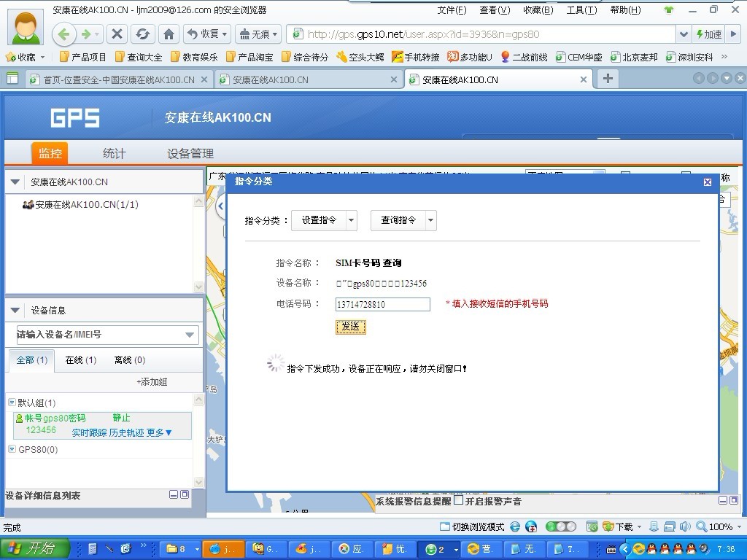Click the browser back arrow button
Image resolution: width=747 pixels, height=560 pixels.
point(64,34)
